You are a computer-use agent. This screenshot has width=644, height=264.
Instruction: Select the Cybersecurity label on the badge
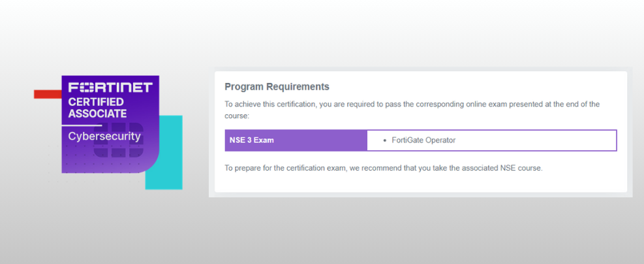[104, 136]
